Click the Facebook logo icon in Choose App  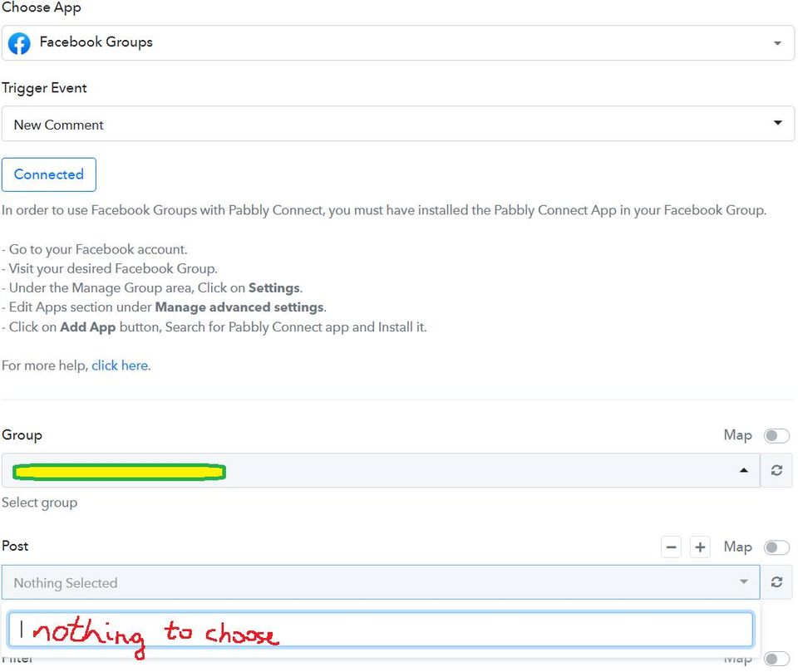[19, 43]
